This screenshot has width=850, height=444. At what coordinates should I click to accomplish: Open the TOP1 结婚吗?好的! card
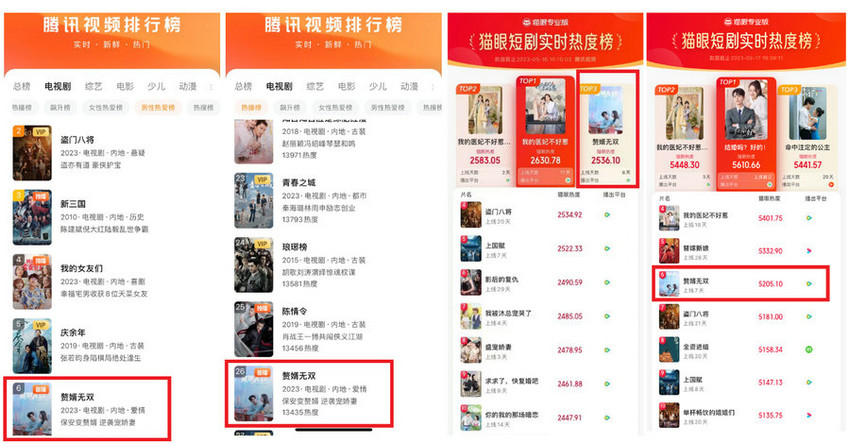click(x=746, y=132)
